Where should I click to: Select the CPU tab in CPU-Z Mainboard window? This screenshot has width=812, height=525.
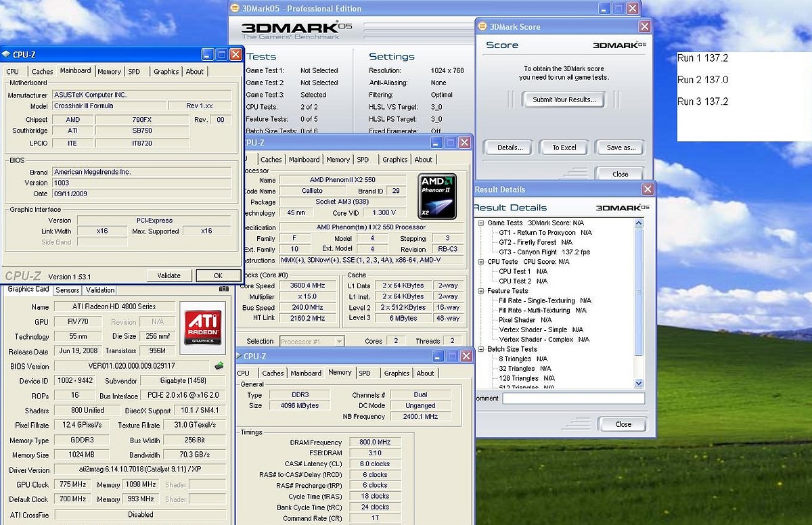(13, 71)
